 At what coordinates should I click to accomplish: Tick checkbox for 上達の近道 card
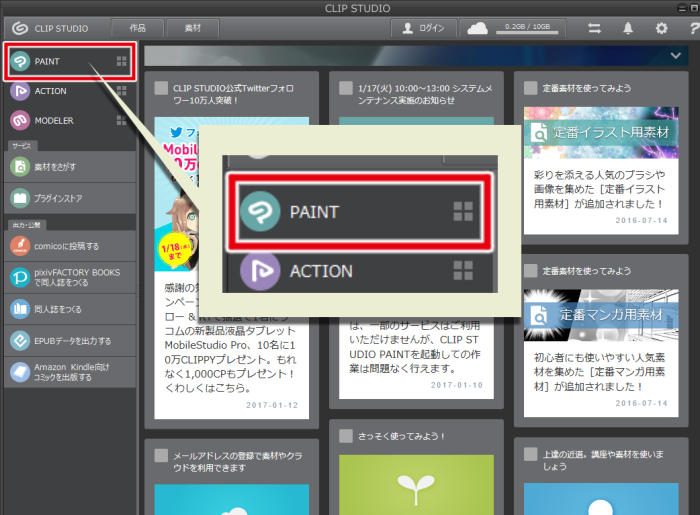pyautogui.click(x=530, y=454)
